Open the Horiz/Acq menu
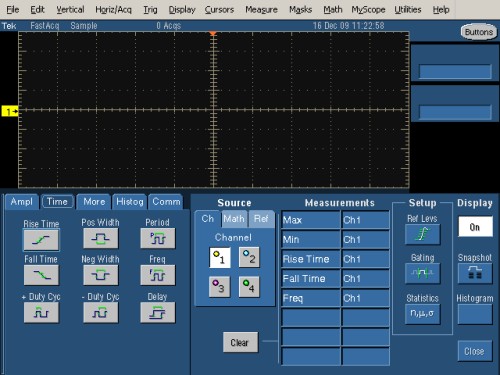 pyautogui.click(x=113, y=10)
